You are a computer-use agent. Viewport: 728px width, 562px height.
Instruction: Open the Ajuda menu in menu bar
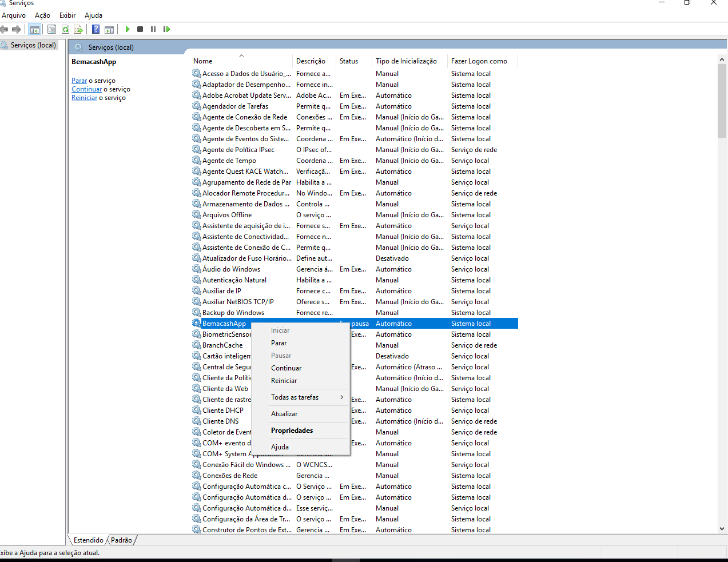[x=93, y=15]
